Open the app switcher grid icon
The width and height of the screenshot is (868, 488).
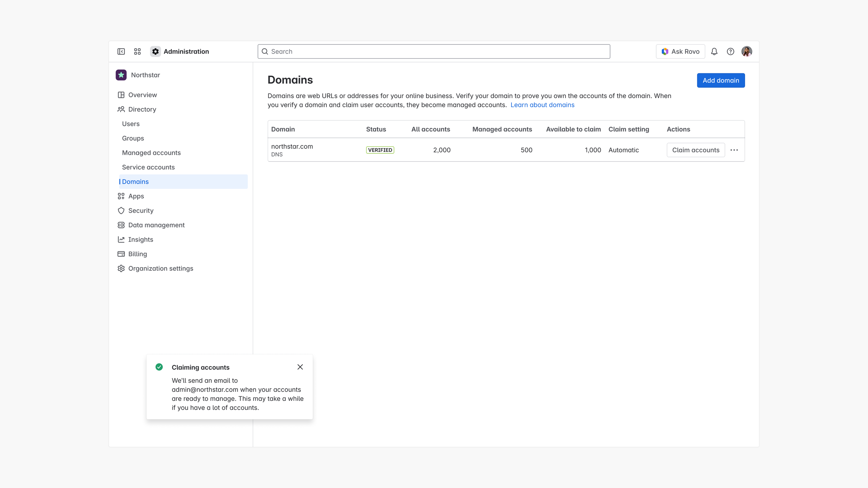[137, 51]
